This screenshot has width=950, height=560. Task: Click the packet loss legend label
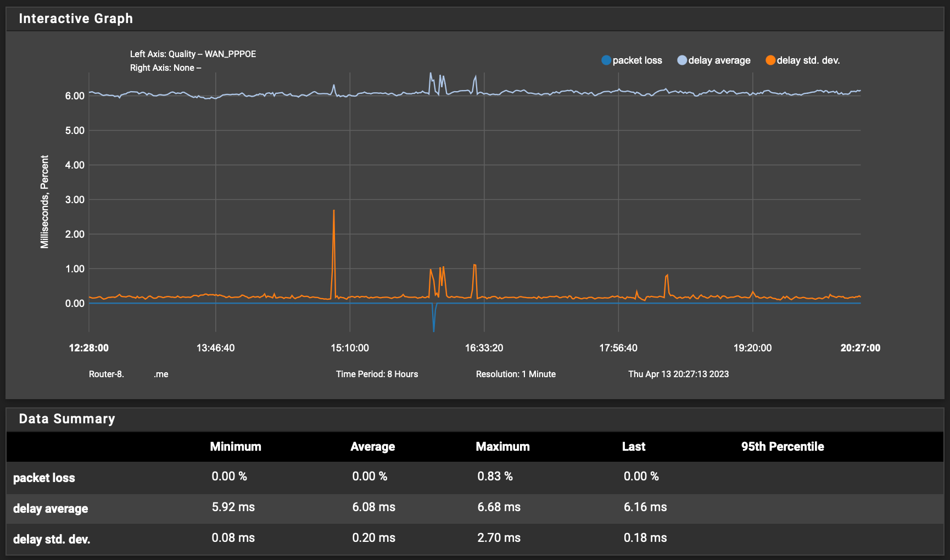pos(637,60)
